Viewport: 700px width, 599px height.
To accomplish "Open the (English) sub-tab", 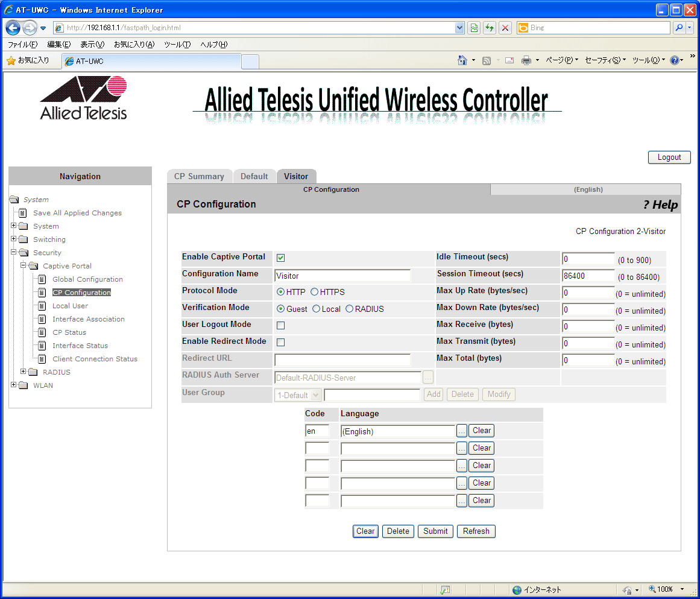I will (585, 189).
